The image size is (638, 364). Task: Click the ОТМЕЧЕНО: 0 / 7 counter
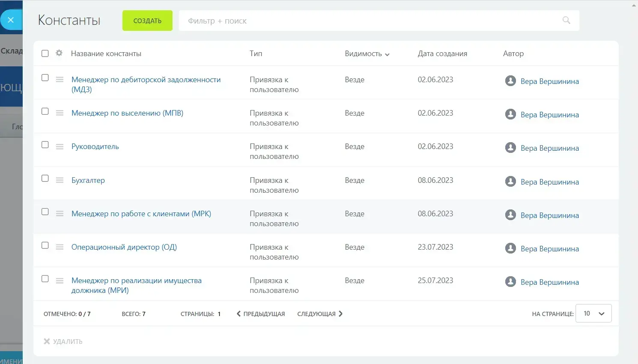click(x=67, y=314)
